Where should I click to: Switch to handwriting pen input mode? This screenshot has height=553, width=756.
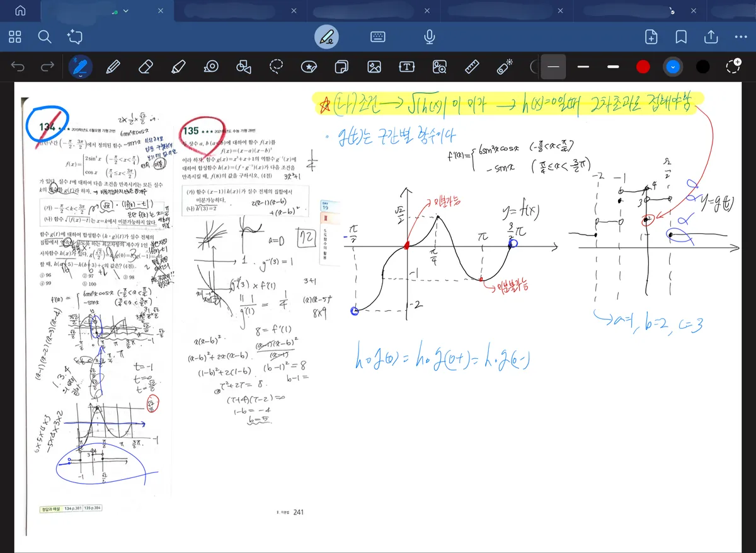(326, 37)
